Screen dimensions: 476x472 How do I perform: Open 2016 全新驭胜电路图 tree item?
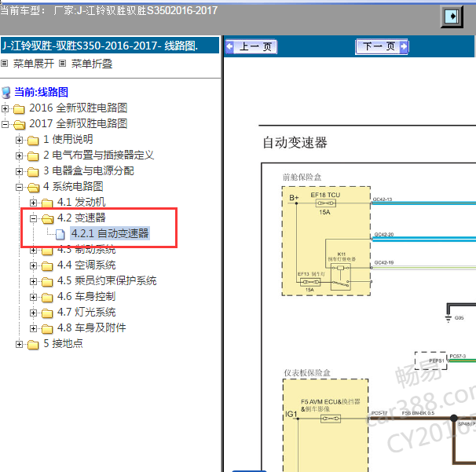pos(78,108)
